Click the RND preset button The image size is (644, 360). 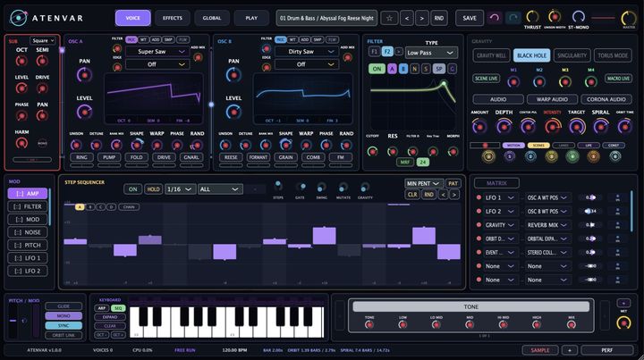[x=439, y=18]
